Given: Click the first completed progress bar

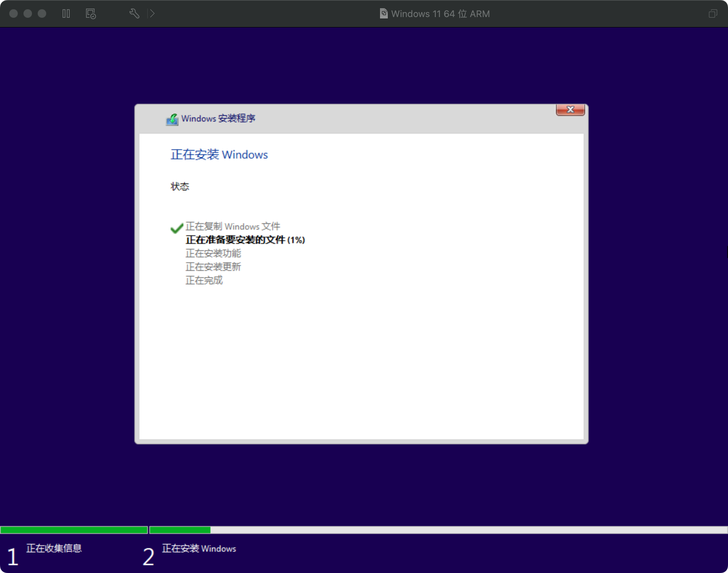Looking at the screenshot, I should (x=74, y=530).
